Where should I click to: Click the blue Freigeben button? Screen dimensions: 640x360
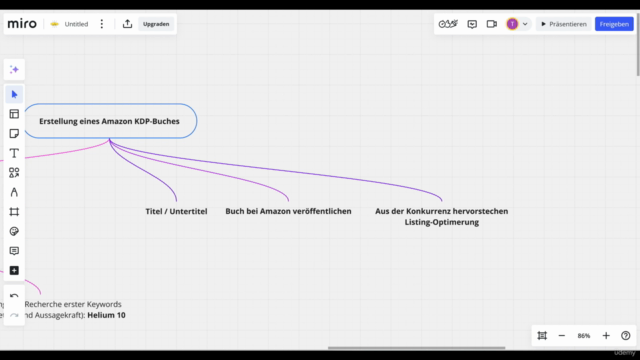[x=614, y=24]
